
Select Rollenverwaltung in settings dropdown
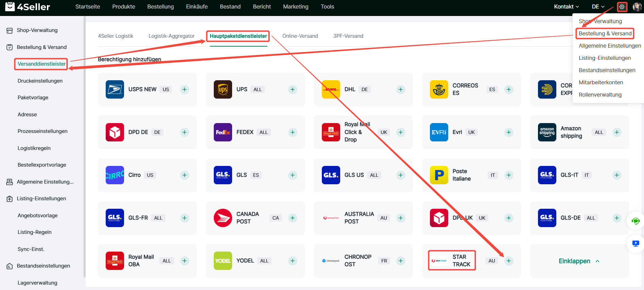tap(600, 95)
